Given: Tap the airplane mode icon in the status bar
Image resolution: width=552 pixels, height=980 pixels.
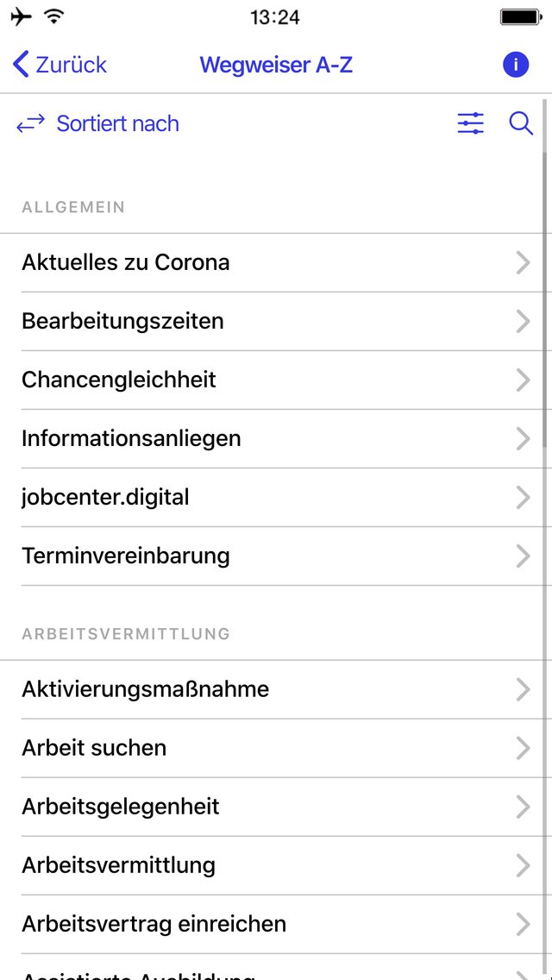Looking at the screenshot, I should [20, 15].
